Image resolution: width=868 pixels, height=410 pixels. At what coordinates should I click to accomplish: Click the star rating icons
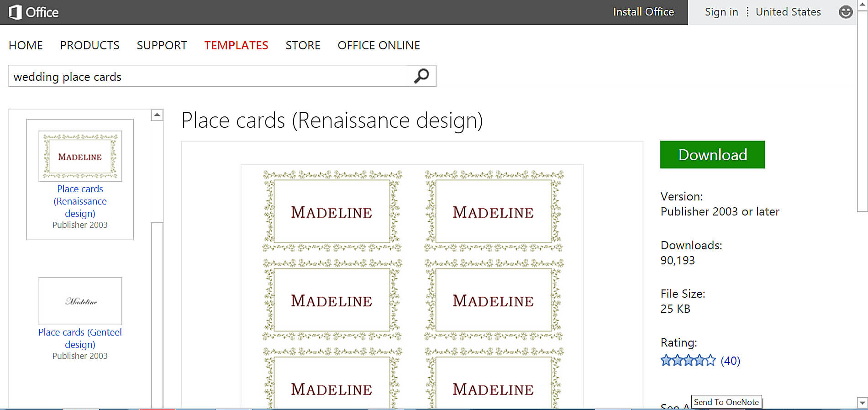coord(688,361)
